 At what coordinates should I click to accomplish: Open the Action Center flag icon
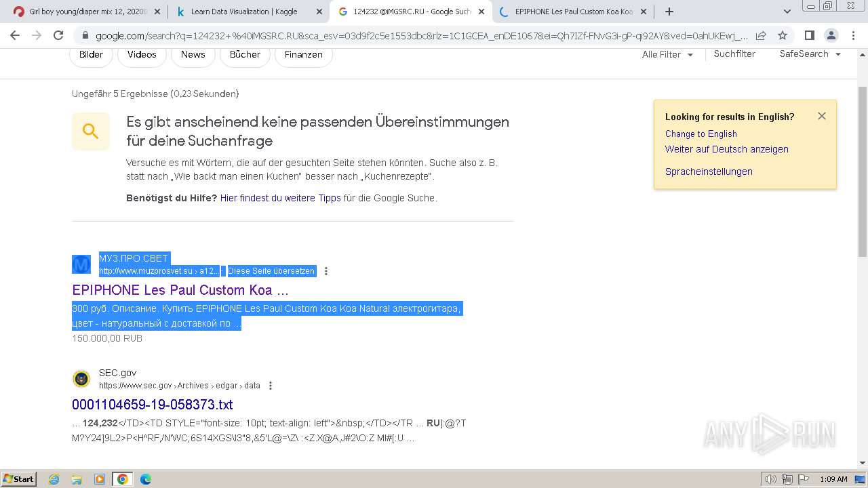click(804, 479)
